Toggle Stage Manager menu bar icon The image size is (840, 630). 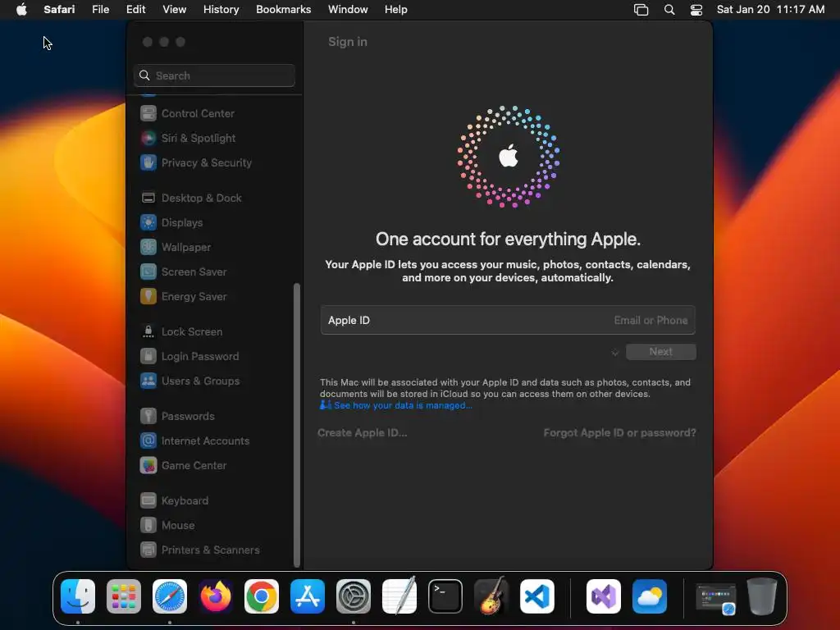tap(641, 9)
